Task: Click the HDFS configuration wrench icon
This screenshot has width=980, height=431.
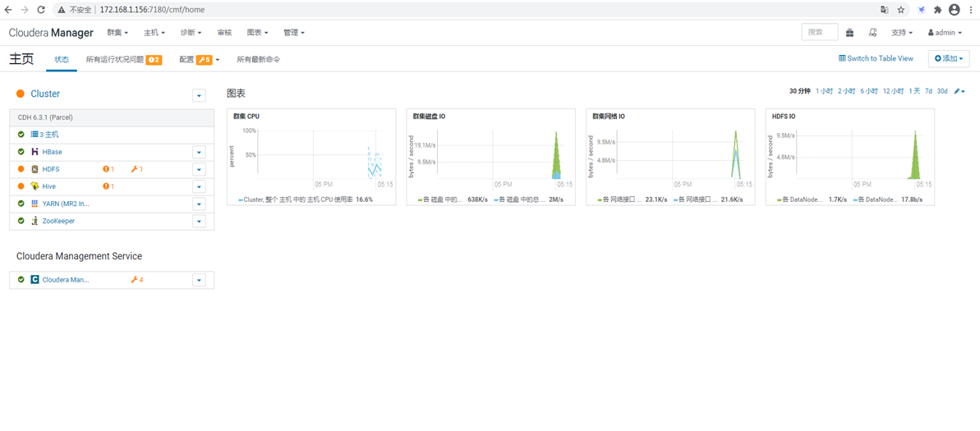Action: click(136, 169)
